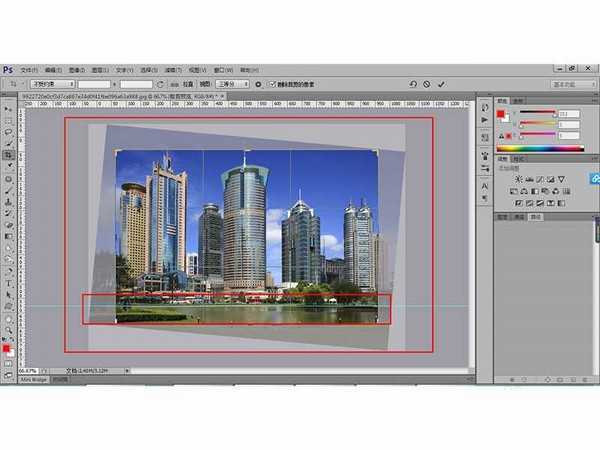The height and width of the screenshot is (450, 600).
Task: Toggle the delete cropped pixels checkbox
Action: pyautogui.click(x=272, y=85)
